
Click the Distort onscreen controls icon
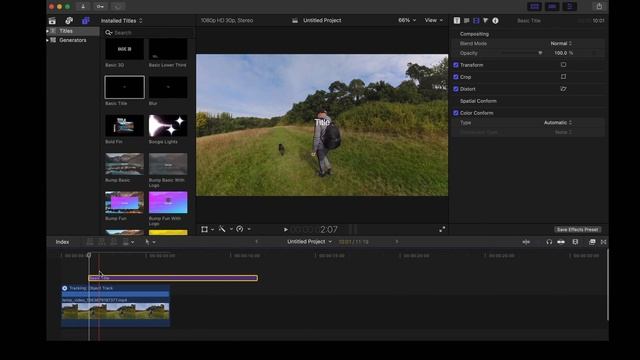point(564,89)
